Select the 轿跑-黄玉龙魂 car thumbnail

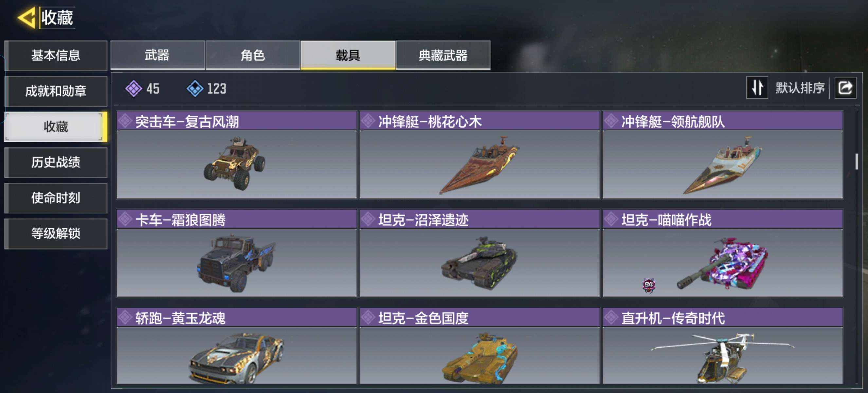point(237,355)
